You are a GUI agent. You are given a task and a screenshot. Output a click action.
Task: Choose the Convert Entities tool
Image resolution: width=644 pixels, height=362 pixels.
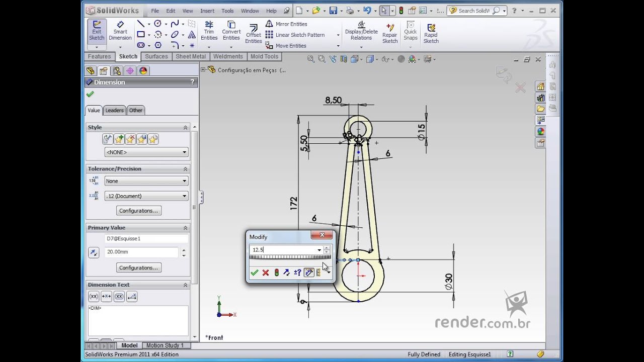pyautogui.click(x=231, y=31)
